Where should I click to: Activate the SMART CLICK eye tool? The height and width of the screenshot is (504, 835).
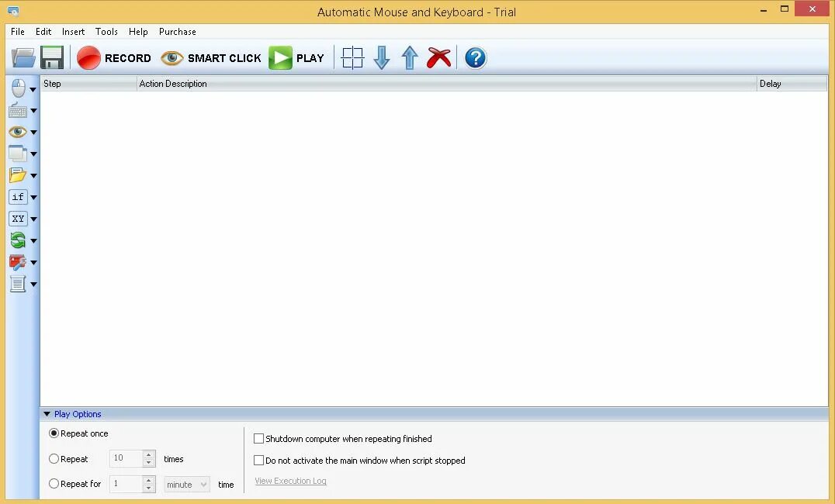[x=211, y=58]
